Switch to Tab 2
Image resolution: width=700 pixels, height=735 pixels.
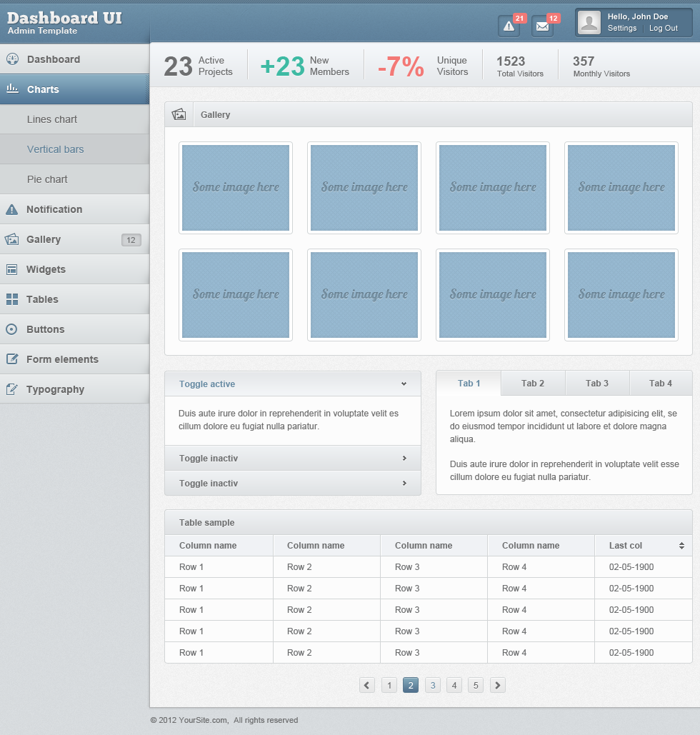coord(533,384)
